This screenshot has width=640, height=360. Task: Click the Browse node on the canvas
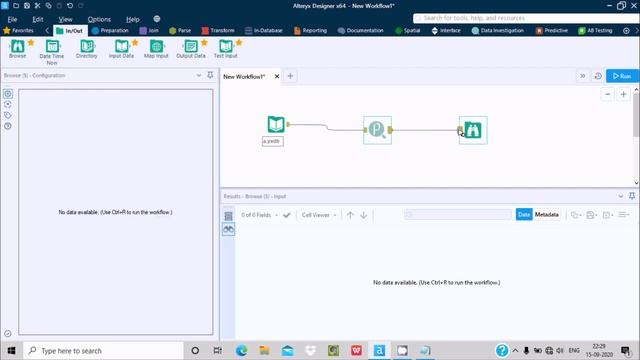coord(473,130)
